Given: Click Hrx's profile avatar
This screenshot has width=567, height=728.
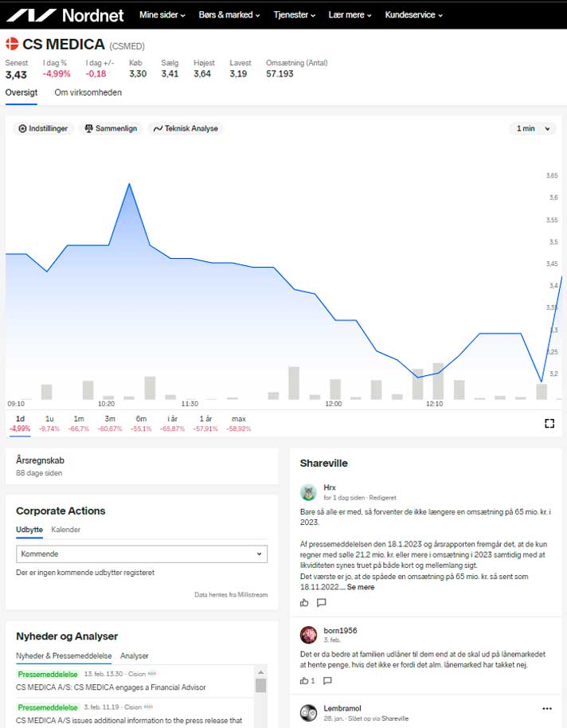Looking at the screenshot, I should tap(308, 492).
